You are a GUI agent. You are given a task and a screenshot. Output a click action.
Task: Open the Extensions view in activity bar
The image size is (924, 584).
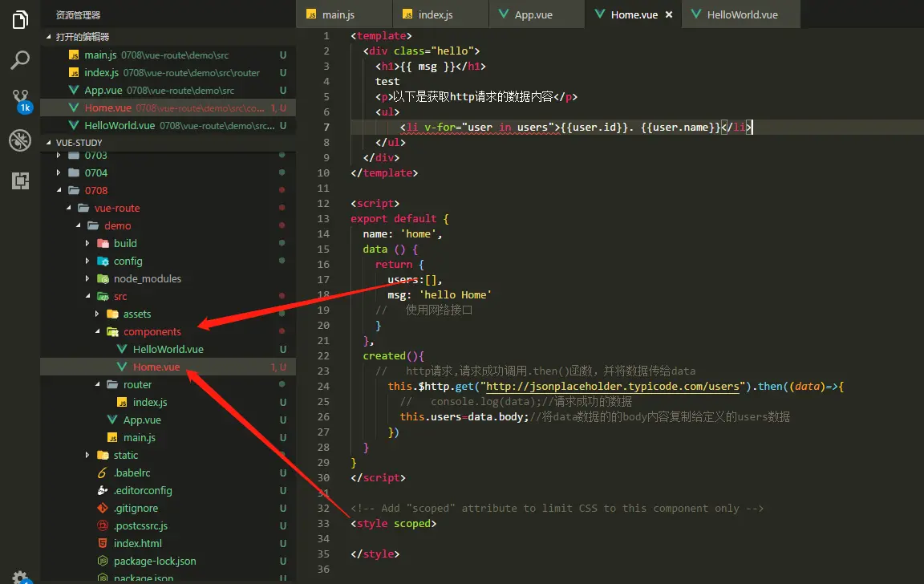point(20,181)
